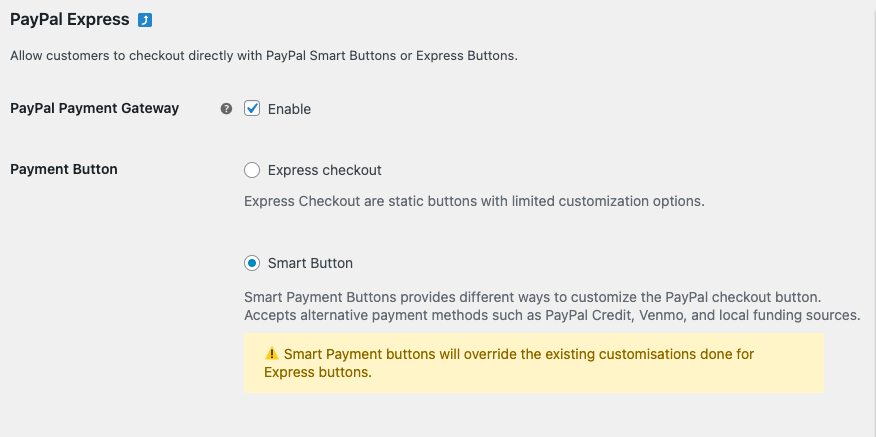Click the Smart Payment buttons override warning text
This screenshot has height=437, width=876.
pos(509,363)
